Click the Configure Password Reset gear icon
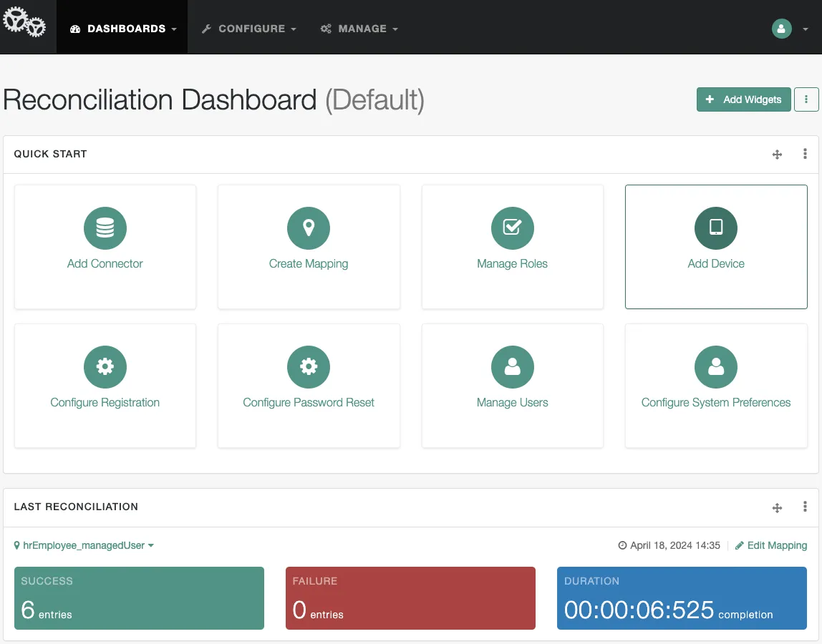822x644 pixels. pos(309,366)
